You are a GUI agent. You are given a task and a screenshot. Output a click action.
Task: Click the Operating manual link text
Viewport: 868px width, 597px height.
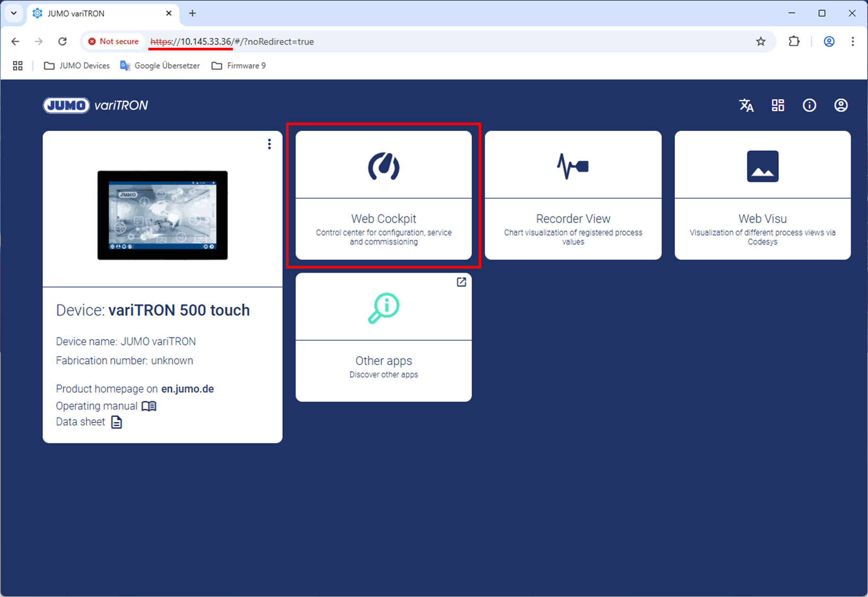[x=97, y=406]
